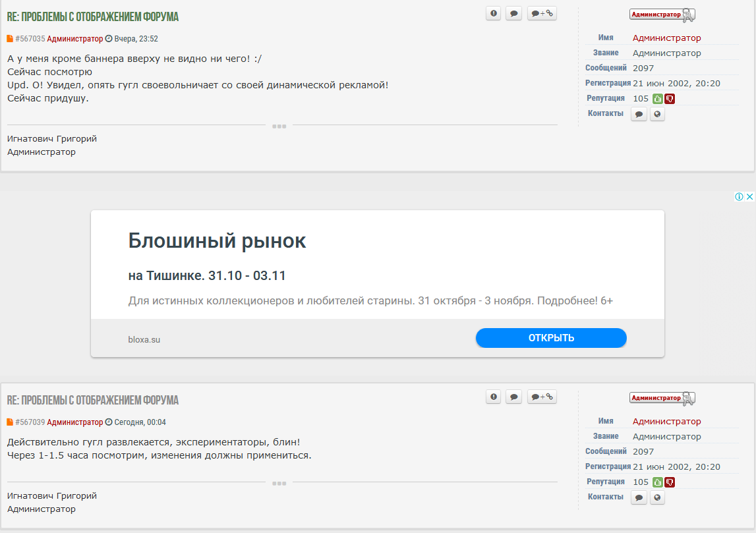The width and height of the screenshot is (756, 533).
Task: Report the first post with exclamation icon
Action: click(x=493, y=13)
